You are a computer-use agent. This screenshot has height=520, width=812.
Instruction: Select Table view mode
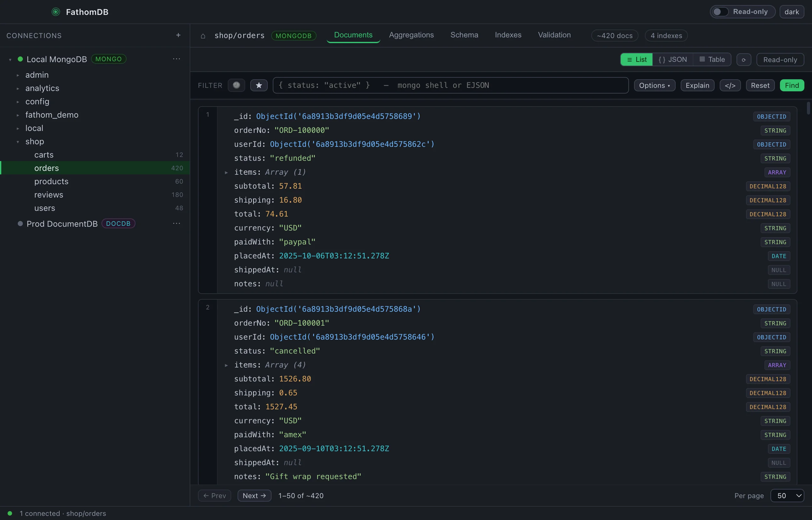pos(712,59)
